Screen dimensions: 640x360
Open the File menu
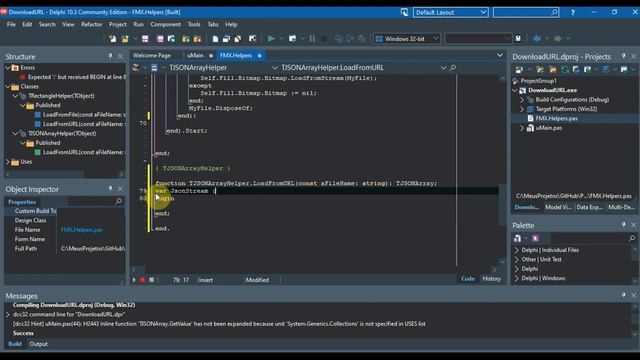pyautogui.click(x=11, y=24)
